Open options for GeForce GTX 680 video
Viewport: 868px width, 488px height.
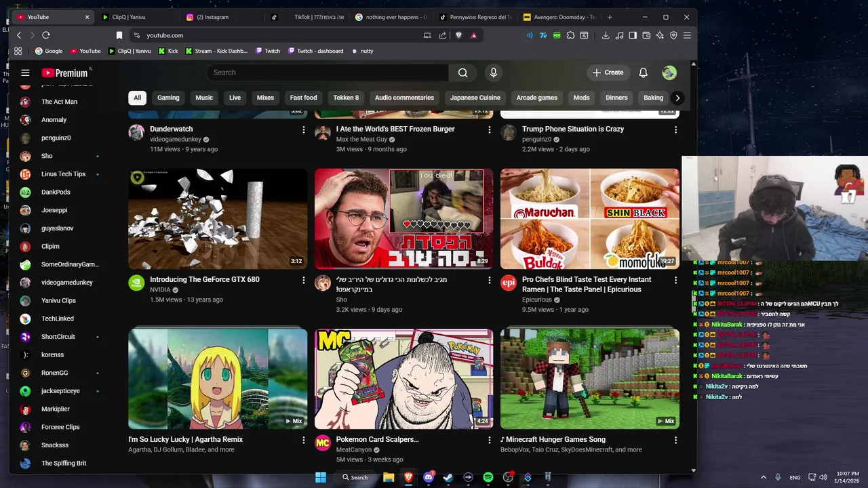(303, 280)
